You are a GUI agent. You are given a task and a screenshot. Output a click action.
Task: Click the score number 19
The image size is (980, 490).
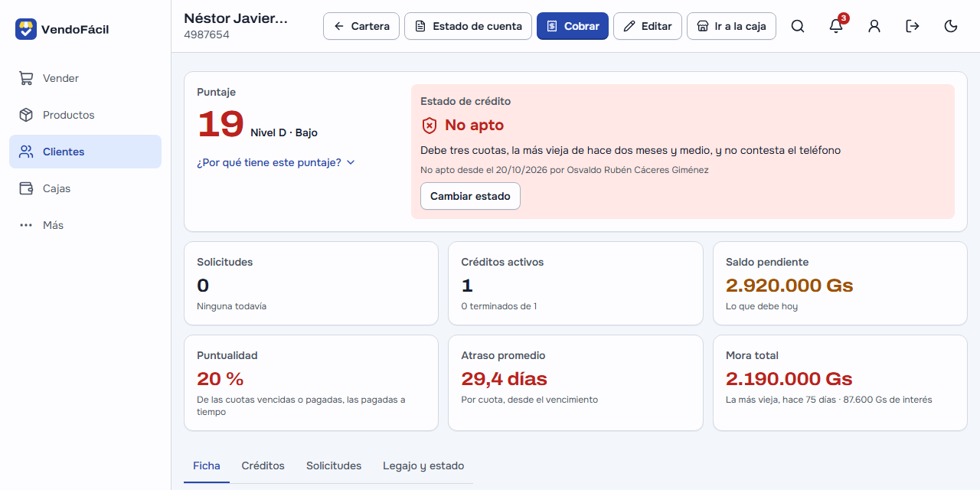(x=220, y=124)
